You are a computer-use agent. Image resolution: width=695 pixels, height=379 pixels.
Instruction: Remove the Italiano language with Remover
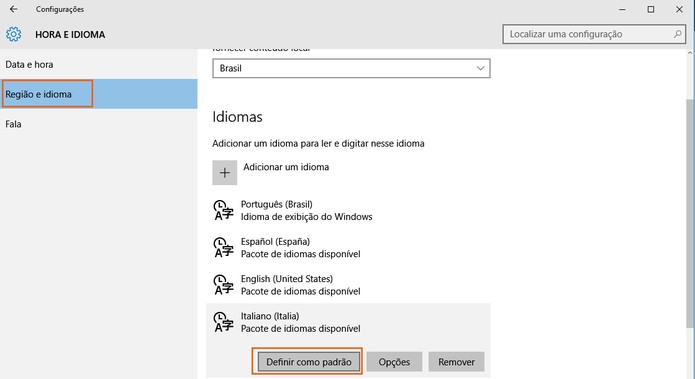point(456,362)
